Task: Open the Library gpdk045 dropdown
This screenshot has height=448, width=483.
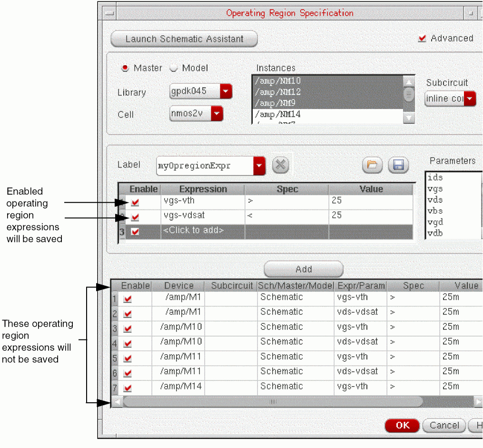Action: (x=226, y=91)
